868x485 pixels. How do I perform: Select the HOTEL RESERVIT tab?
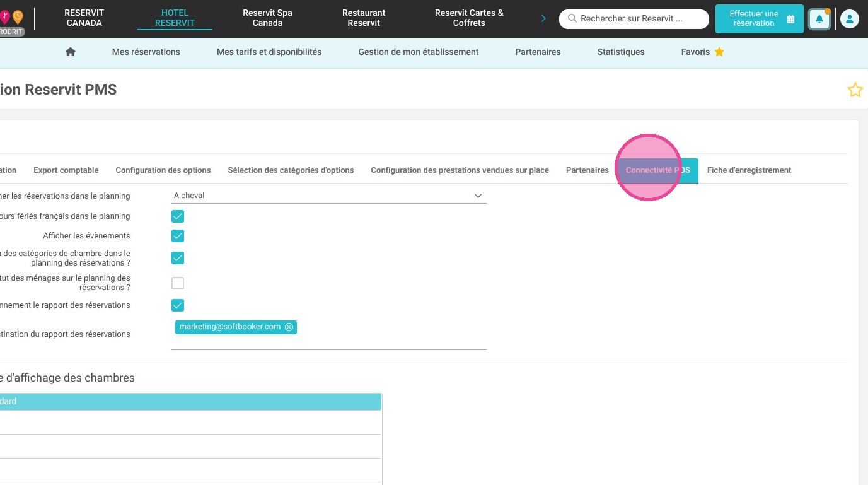click(175, 18)
